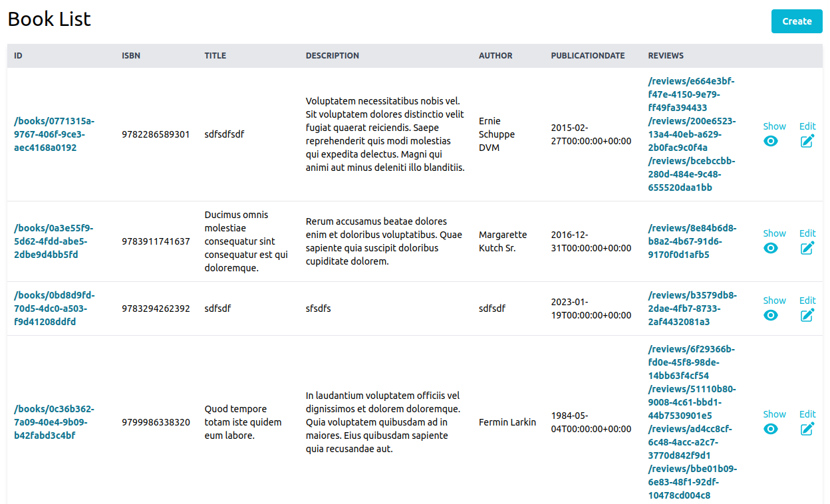Click the Edit pencil icon for sdfsdfsdf book
Image resolution: width=830 pixels, height=504 pixels.
(807, 141)
